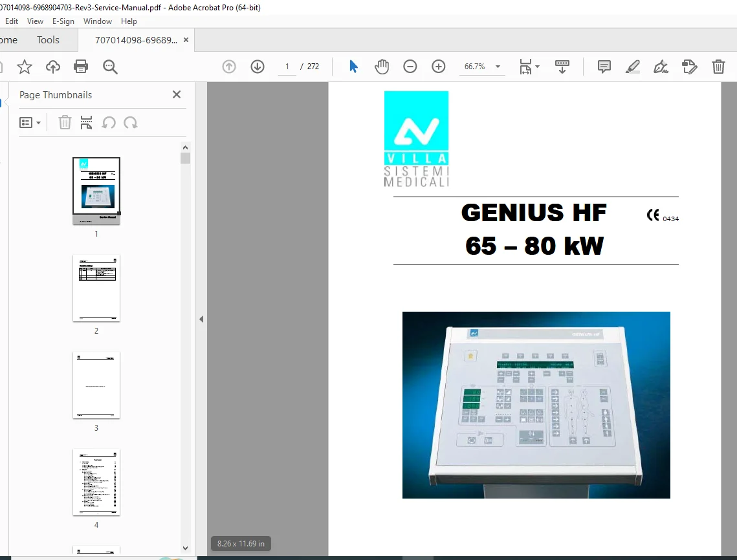737x560 pixels.
Task: Click the Genius HF console photo
Action: pyautogui.click(x=536, y=405)
